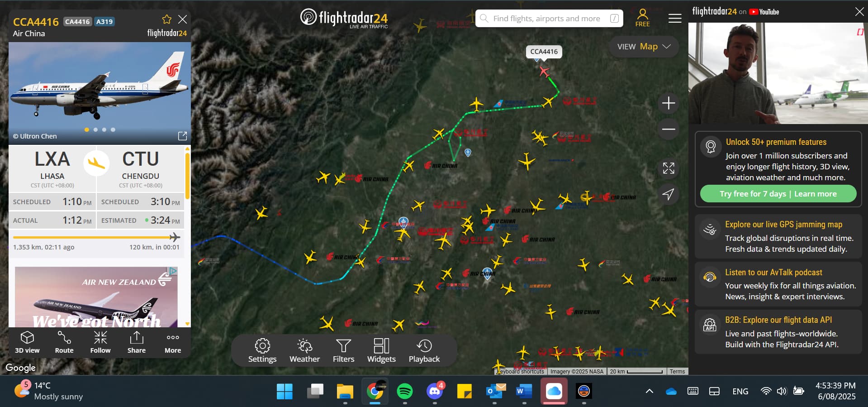The width and height of the screenshot is (868, 407).
Task: Click the Keyboard shortcuts map link
Action: 521,372
